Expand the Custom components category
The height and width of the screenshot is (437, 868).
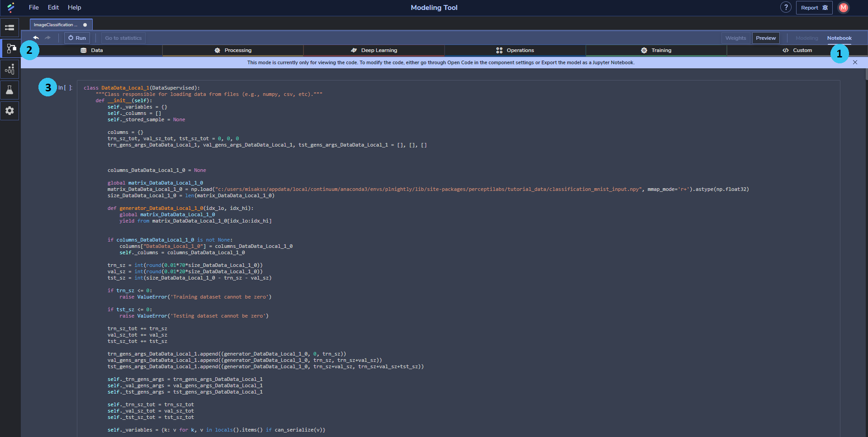[797, 50]
